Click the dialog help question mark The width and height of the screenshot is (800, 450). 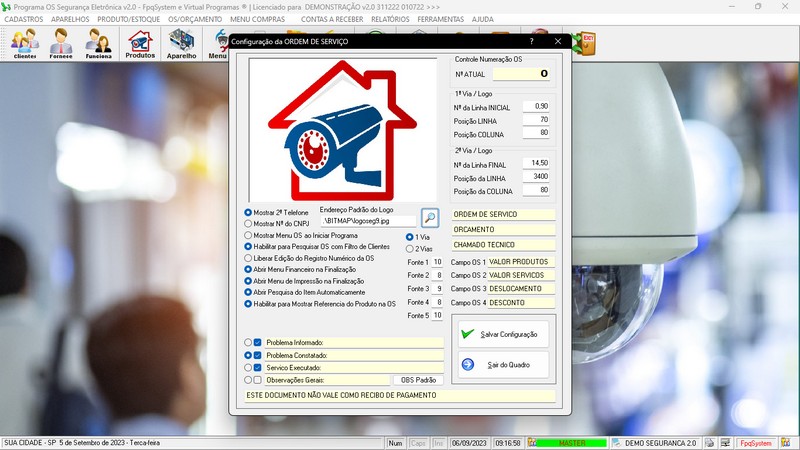click(531, 41)
